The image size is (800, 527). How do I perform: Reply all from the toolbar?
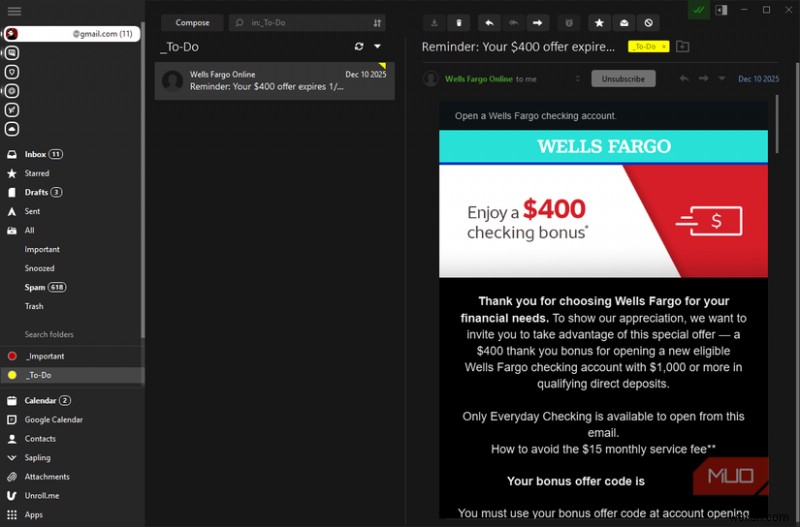pos(513,22)
